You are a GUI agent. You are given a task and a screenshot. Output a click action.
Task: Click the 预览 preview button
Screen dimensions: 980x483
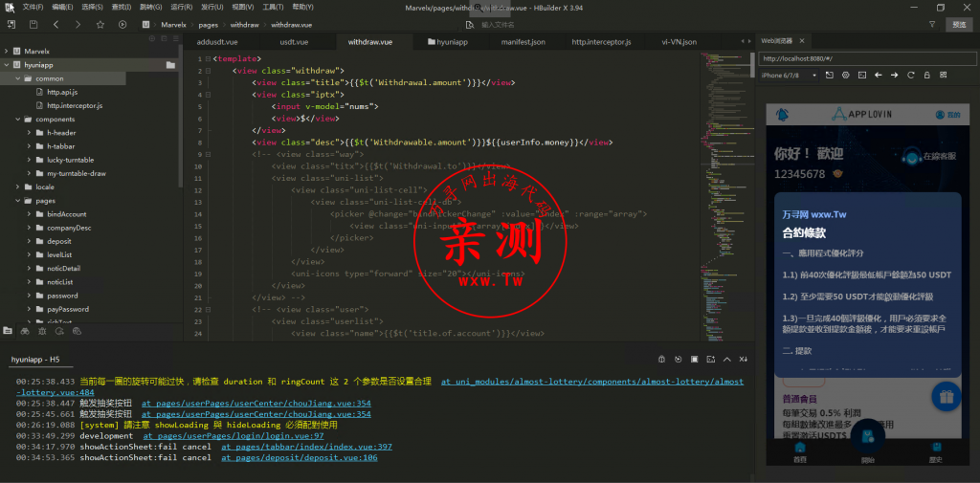tap(959, 24)
